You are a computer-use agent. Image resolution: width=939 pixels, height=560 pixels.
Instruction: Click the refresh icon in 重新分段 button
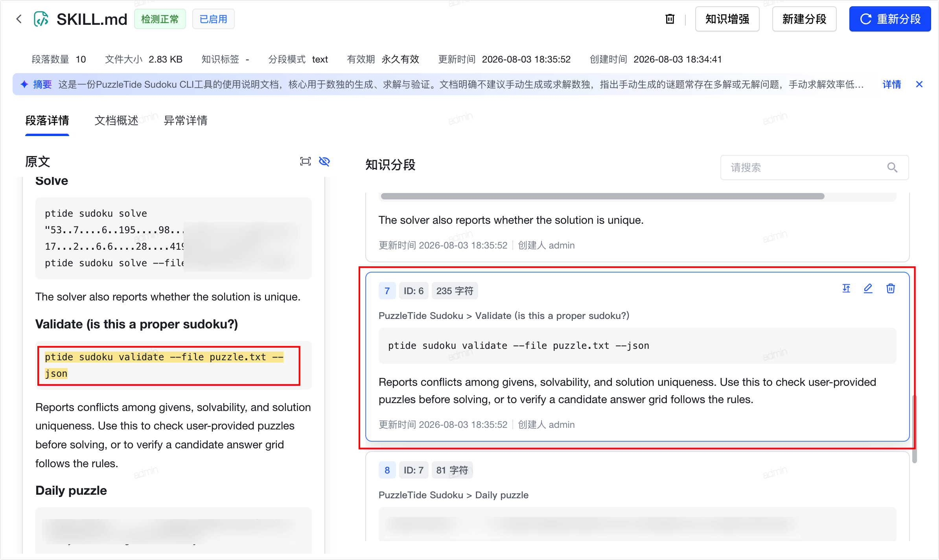click(x=866, y=19)
